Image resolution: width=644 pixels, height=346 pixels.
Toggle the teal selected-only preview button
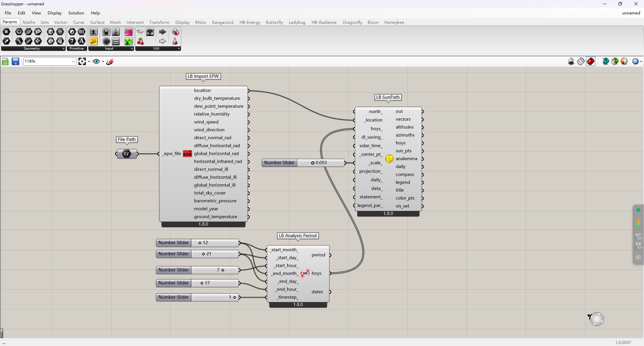(605, 61)
